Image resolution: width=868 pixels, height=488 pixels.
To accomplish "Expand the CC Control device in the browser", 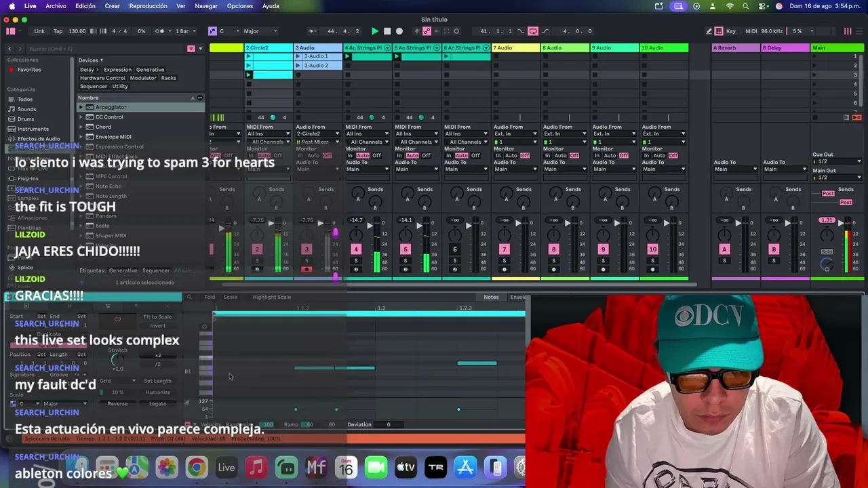I will [x=81, y=117].
